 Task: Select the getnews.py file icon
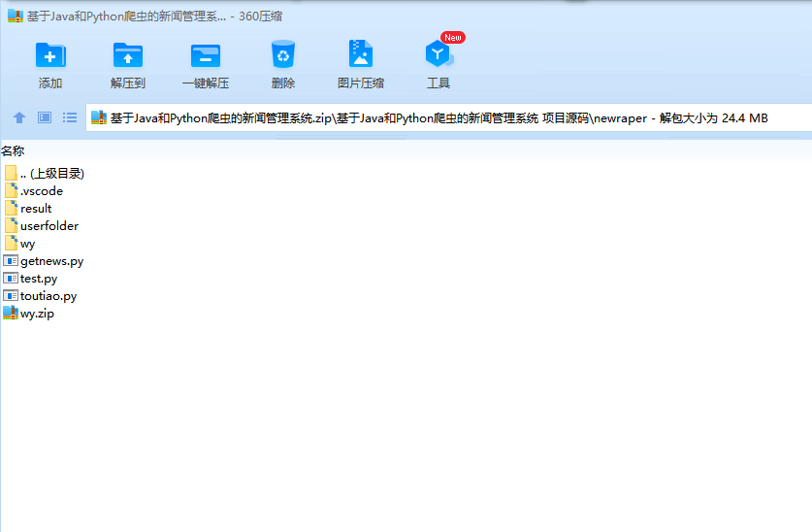[x=11, y=260]
